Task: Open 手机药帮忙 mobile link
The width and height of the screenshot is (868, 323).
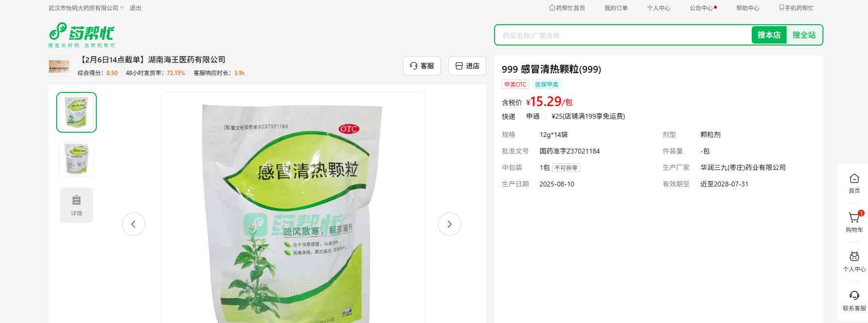Action: (x=796, y=8)
